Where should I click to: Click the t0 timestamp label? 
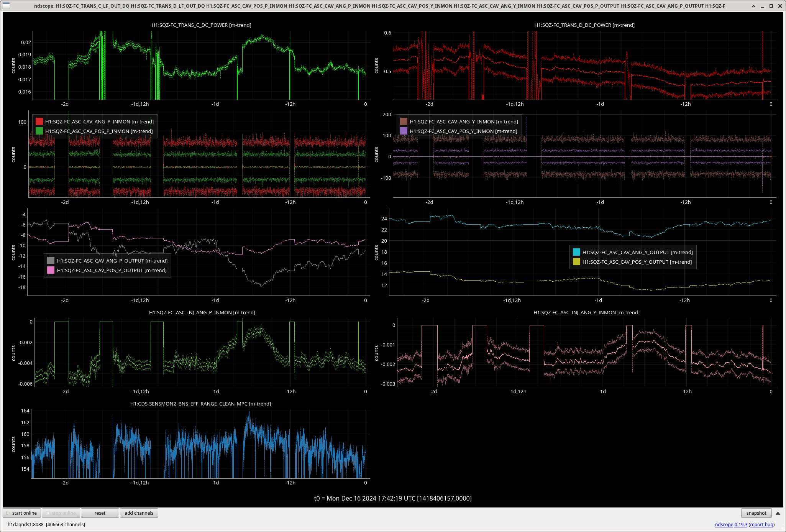393,498
